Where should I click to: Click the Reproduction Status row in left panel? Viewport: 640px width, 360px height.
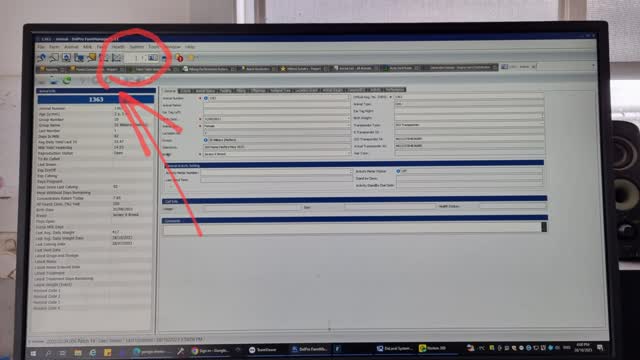pos(95,153)
